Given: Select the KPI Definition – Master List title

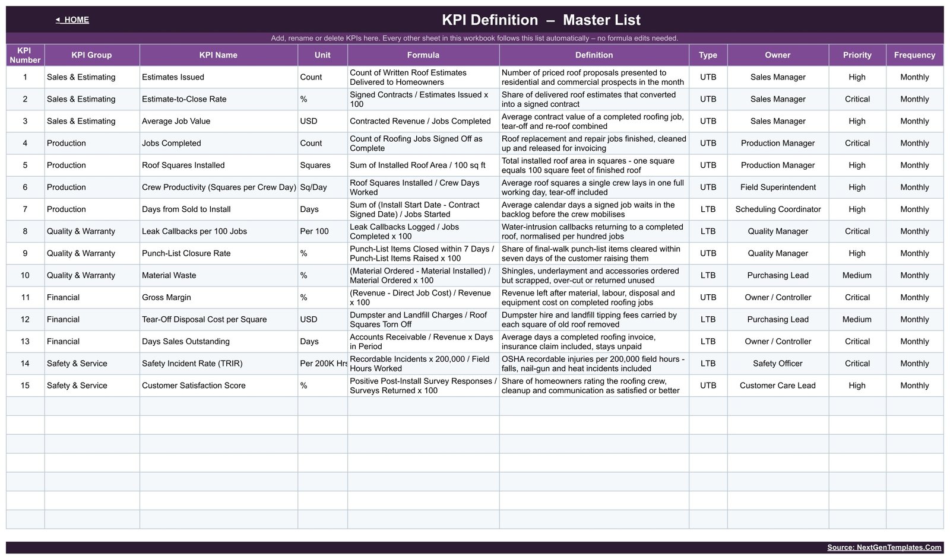Looking at the screenshot, I should (x=541, y=20).
